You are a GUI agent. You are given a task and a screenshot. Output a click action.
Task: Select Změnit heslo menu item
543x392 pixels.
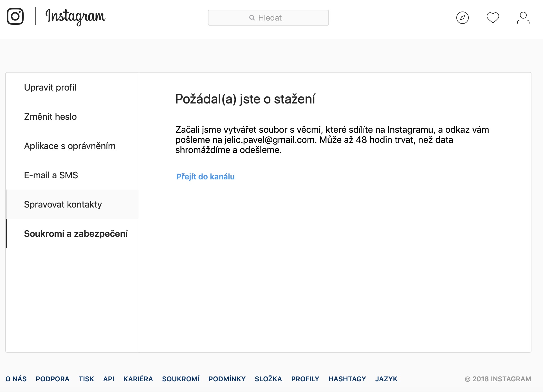(50, 117)
